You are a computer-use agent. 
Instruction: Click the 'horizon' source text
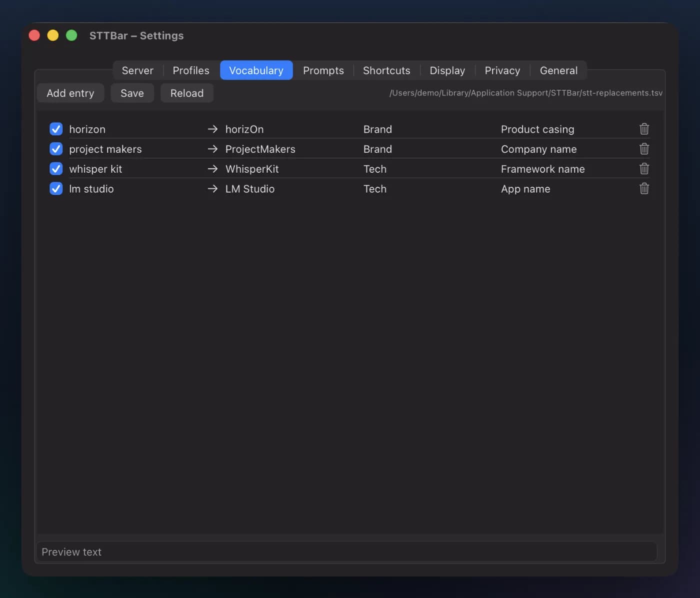87,129
